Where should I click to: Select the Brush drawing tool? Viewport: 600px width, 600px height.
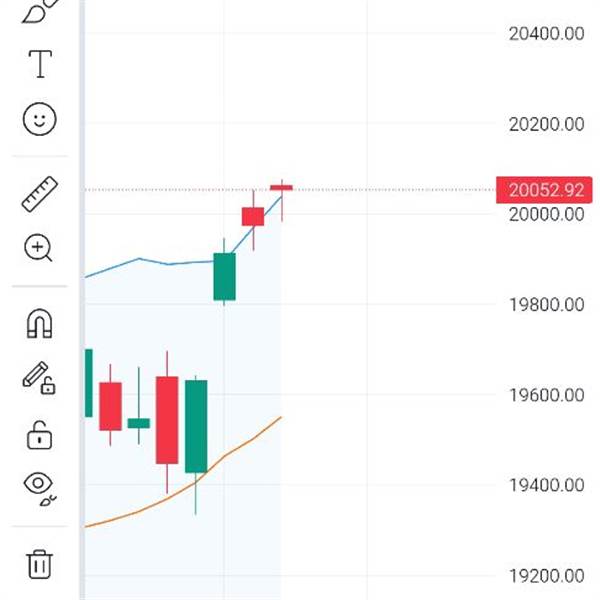[41, 11]
